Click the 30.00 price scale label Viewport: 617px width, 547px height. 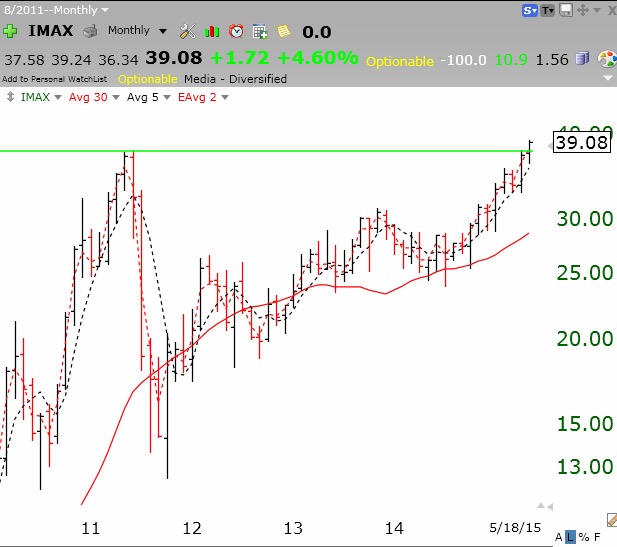coord(585,218)
